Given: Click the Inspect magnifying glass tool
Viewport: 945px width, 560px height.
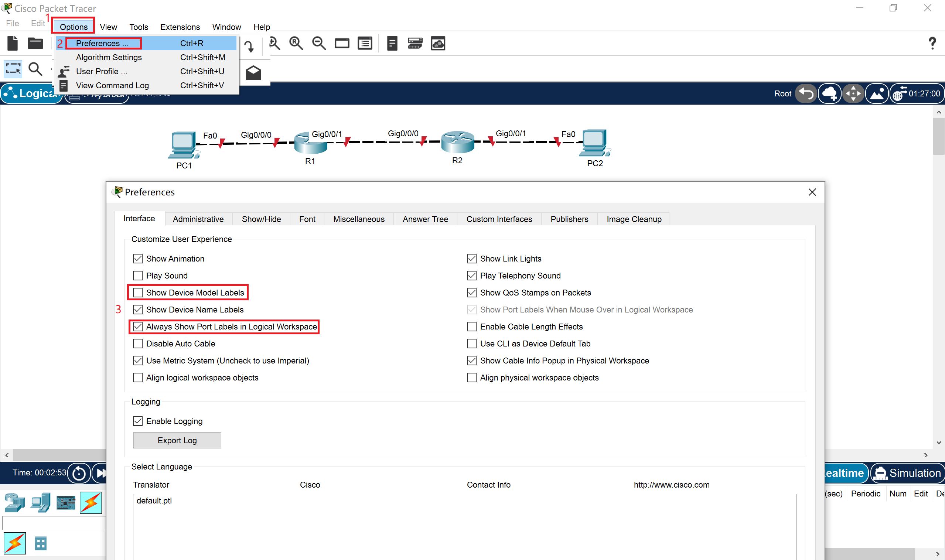Looking at the screenshot, I should pyautogui.click(x=35, y=69).
